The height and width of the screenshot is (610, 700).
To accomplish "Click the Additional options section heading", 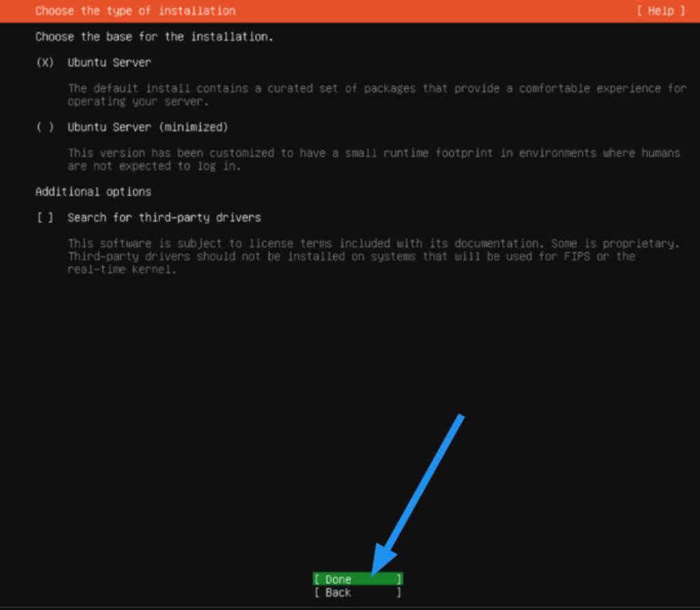I will click(93, 191).
